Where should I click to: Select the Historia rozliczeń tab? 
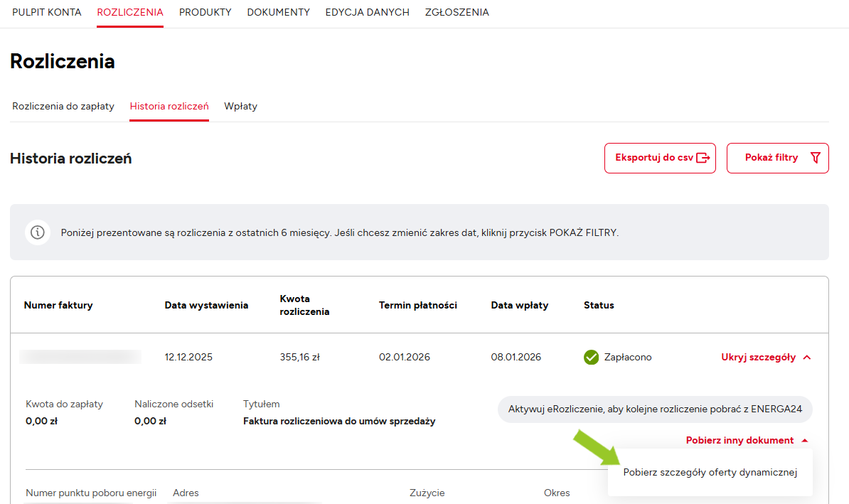click(169, 107)
